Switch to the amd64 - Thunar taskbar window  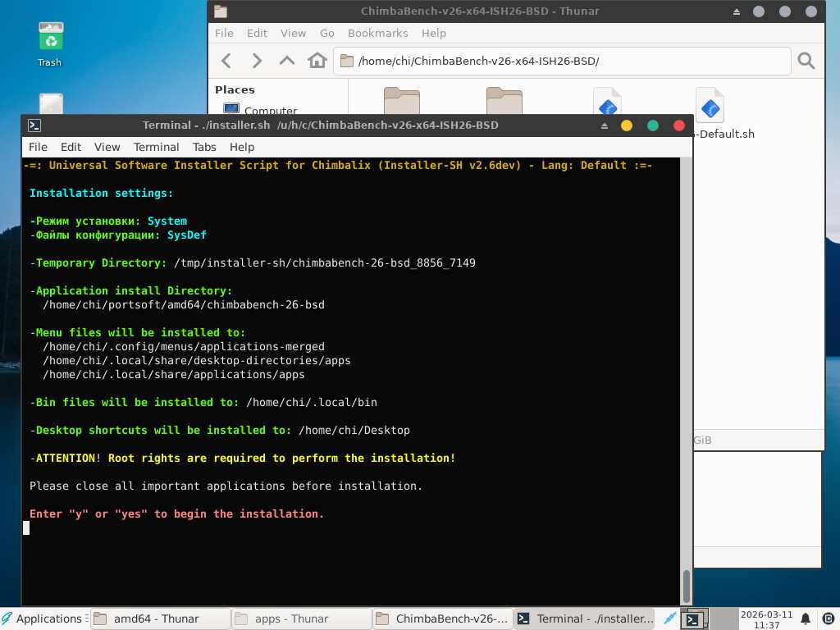(158, 619)
